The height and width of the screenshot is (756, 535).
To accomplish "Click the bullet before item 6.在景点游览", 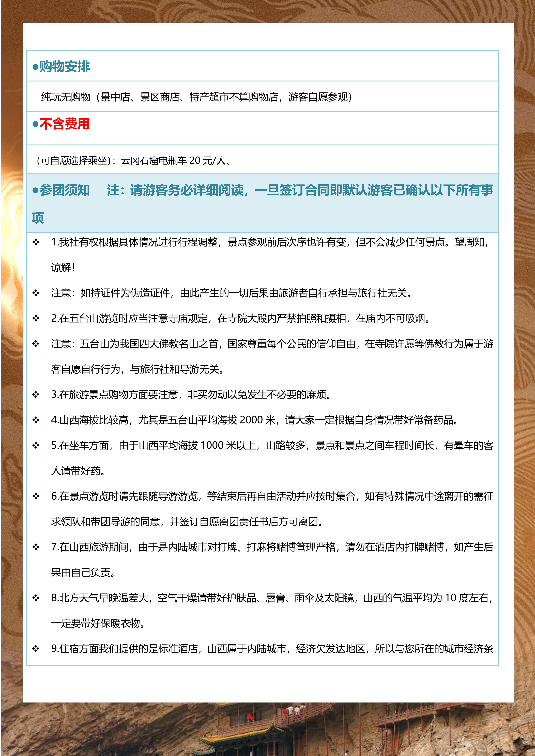I will tap(36, 496).
